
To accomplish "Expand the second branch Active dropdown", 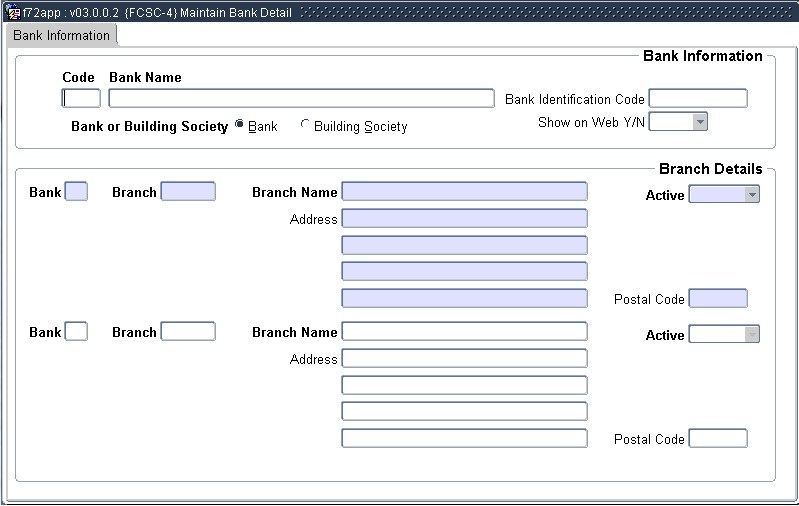I will pyautogui.click(x=752, y=335).
